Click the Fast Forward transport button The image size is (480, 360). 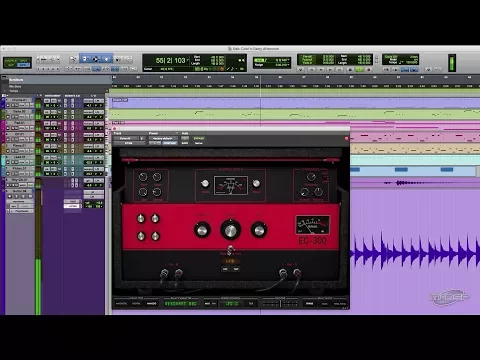330,70
